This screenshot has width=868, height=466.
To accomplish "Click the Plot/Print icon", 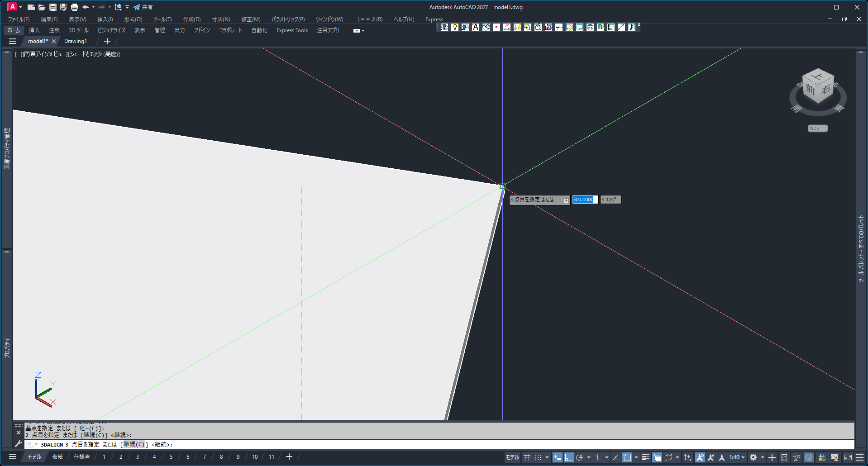I will [75, 7].
